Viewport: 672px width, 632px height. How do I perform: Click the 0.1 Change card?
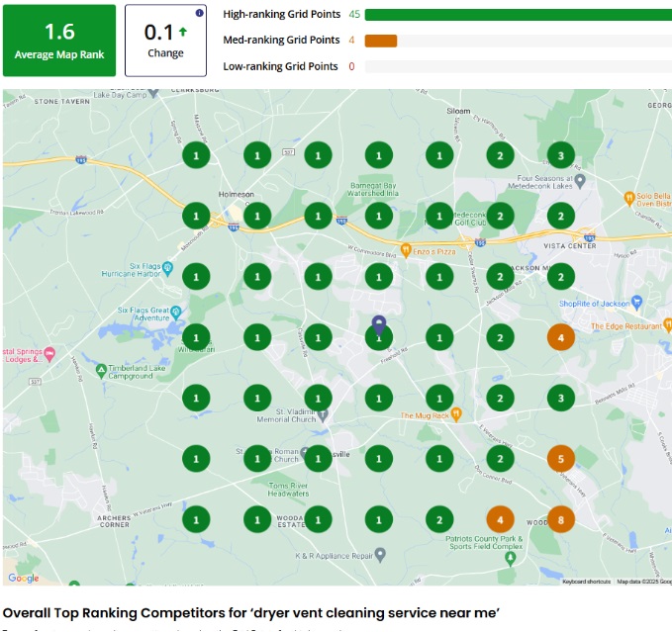pos(165,41)
